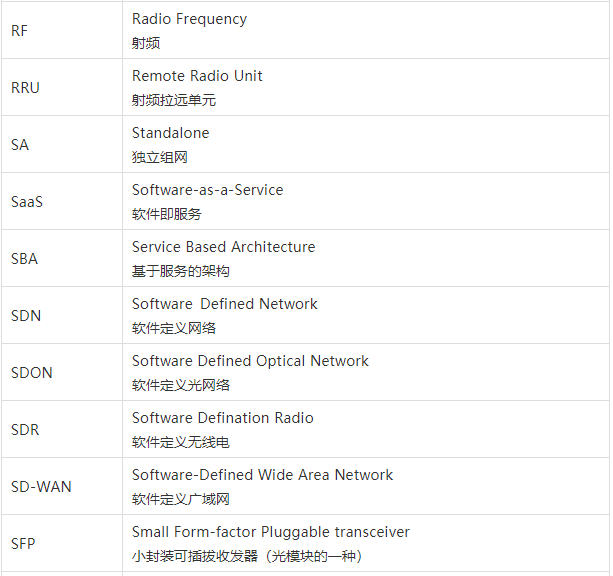Click the SaaS abbreviation cell

(x=27, y=202)
